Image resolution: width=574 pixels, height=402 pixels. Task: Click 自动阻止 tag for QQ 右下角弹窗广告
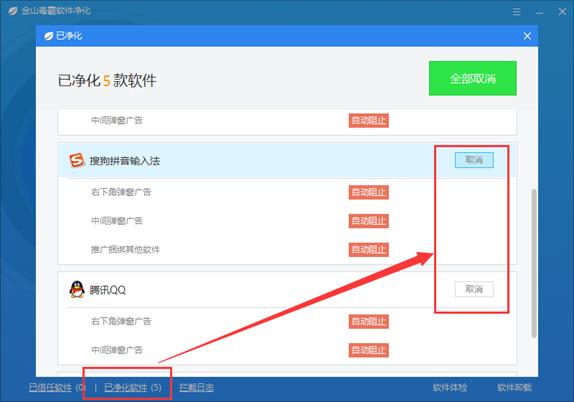pos(369,321)
